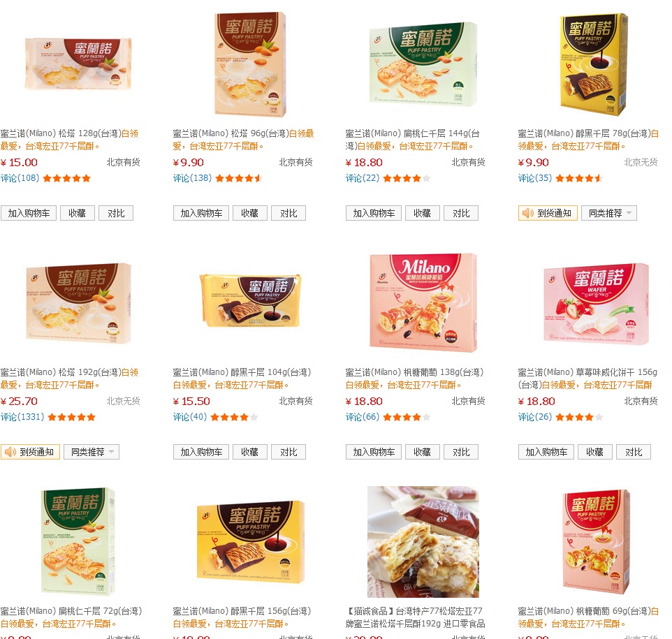Screen dimensions: 672x639
Task: Click 对比 for 扁桃仁千层 144g product
Action: pos(461,213)
